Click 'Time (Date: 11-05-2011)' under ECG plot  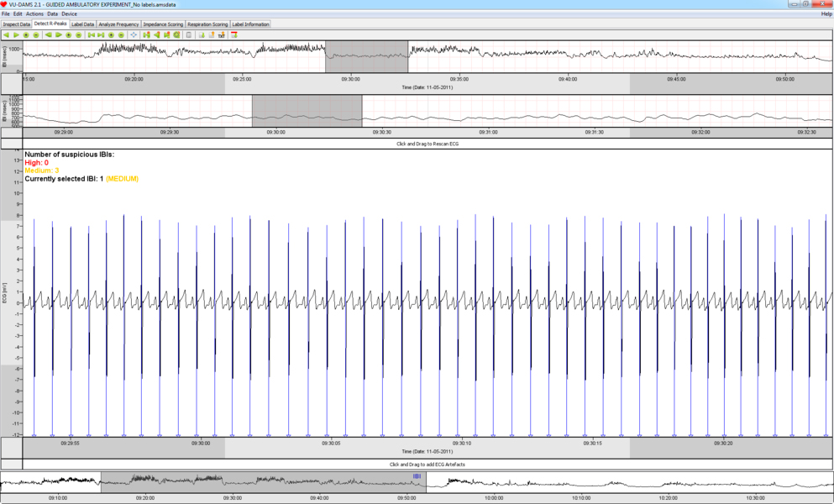427,451
